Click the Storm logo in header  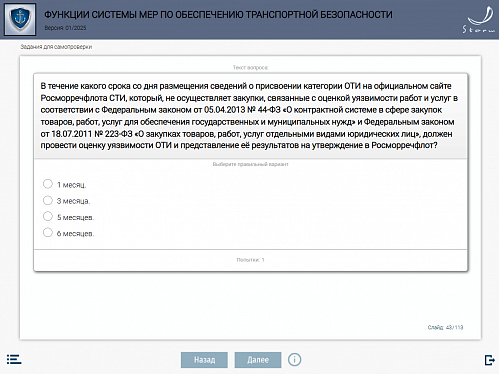click(479, 20)
